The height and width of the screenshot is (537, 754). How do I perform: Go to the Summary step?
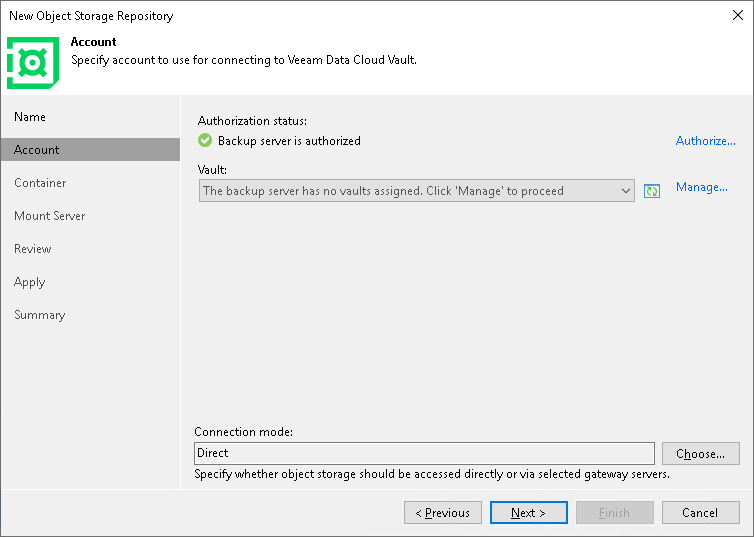(x=39, y=315)
